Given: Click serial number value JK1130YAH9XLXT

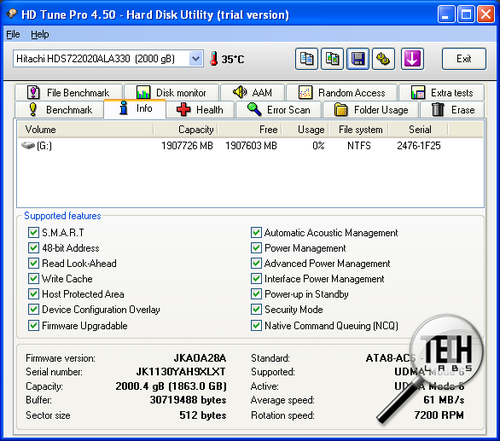Looking at the screenshot, I should click(181, 372).
